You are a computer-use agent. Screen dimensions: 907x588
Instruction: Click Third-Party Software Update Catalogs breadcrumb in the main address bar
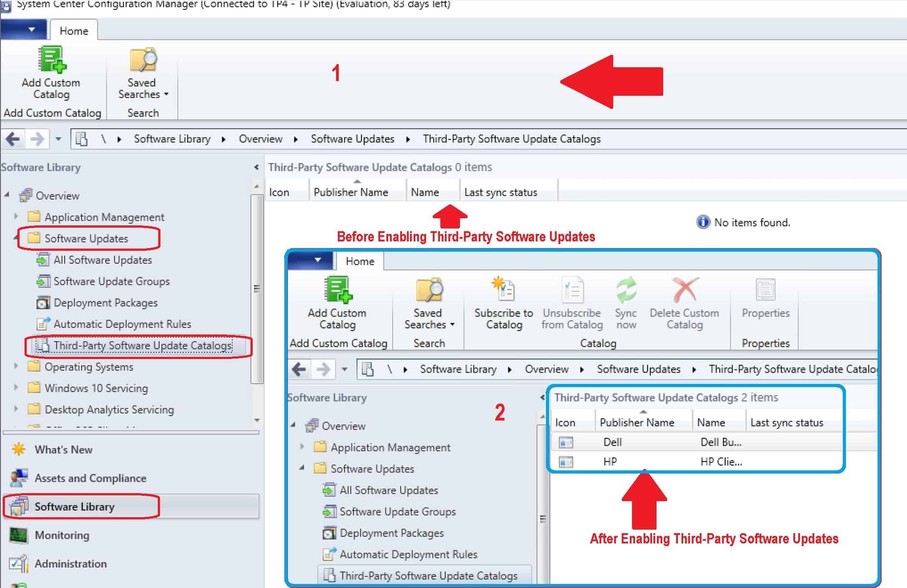(512, 139)
